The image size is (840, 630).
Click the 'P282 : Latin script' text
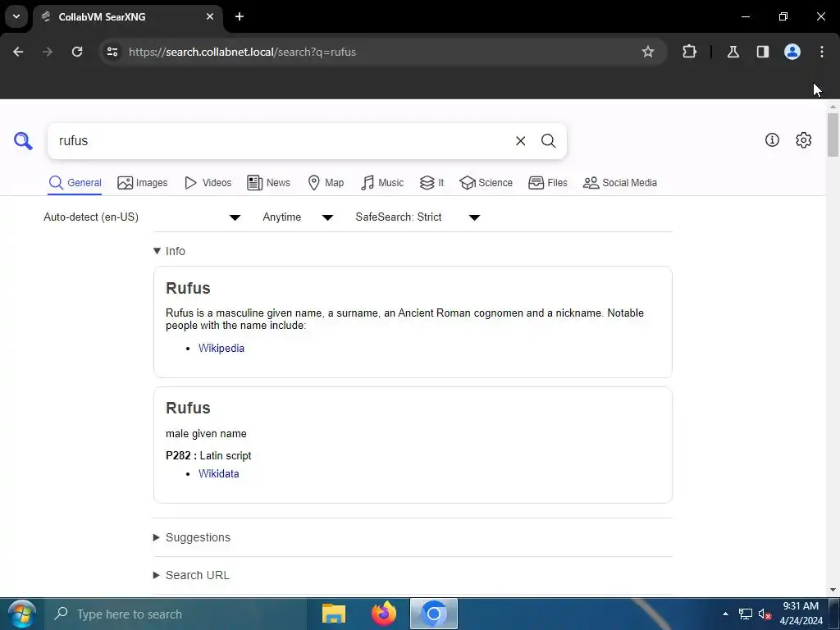(x=208, y=455)
